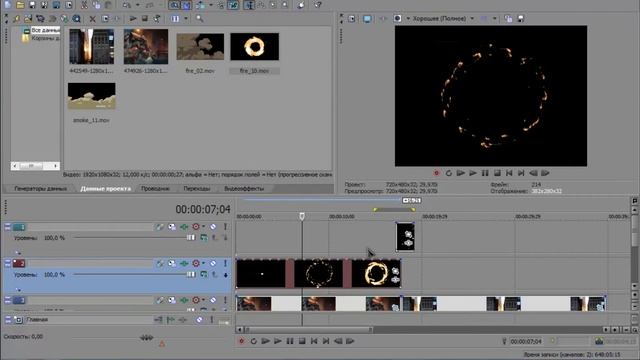Viewport: 640px width, 360px height.
Task: Click the Open project folder icon
Action: click(20, 5)
